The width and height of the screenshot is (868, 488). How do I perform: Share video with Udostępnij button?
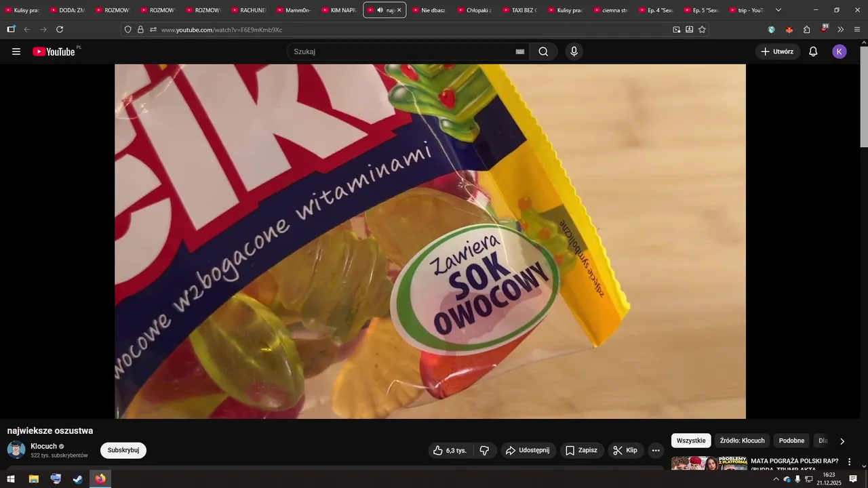tap(529, 450)
